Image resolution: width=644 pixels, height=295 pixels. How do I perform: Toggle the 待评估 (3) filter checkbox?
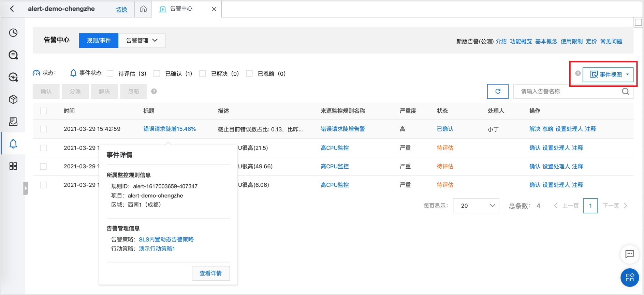pos(110,73)
